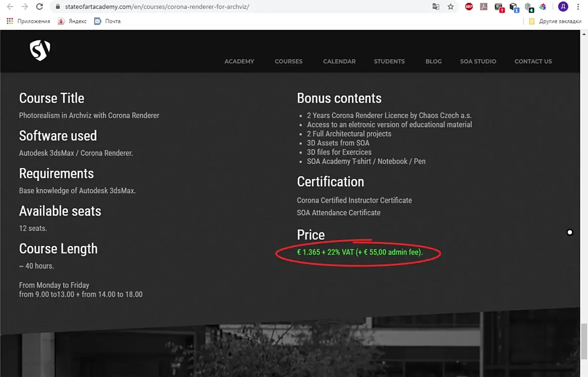Click the Software used heading

point(58,135)
